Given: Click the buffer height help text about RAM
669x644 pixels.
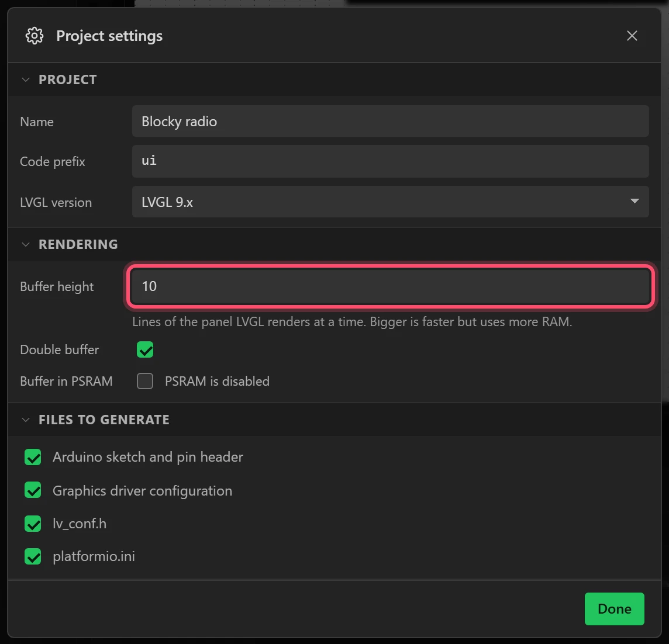Looking at the screenshot, I should (352, 321).
